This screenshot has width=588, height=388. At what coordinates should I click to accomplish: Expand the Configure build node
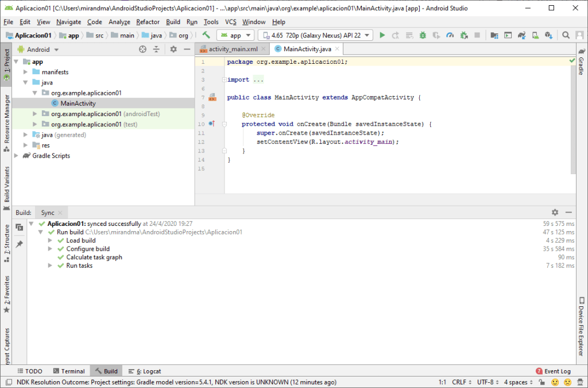pyautogui.click(x=51, y=249)
